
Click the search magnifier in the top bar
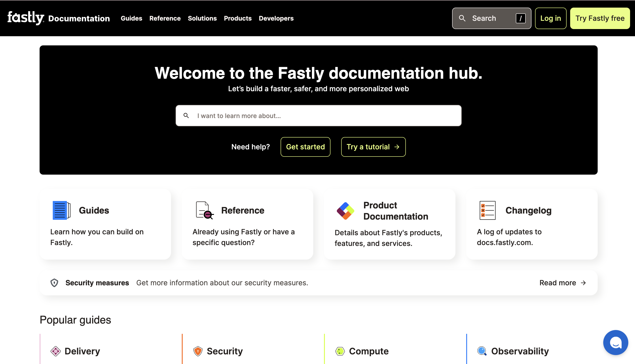click(x=462, y=18)
